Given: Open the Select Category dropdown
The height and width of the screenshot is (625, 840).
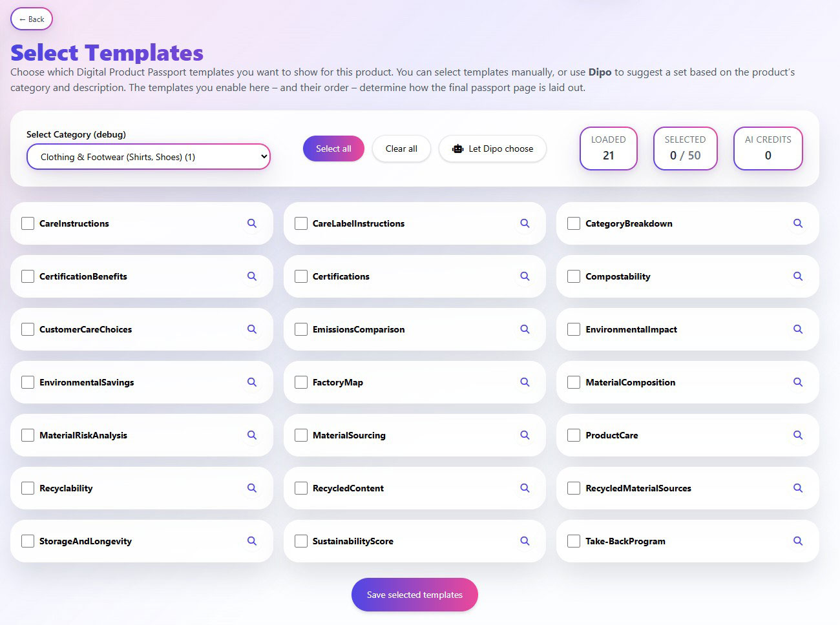Looking at the screenshot, I should (x=149, y=156).
